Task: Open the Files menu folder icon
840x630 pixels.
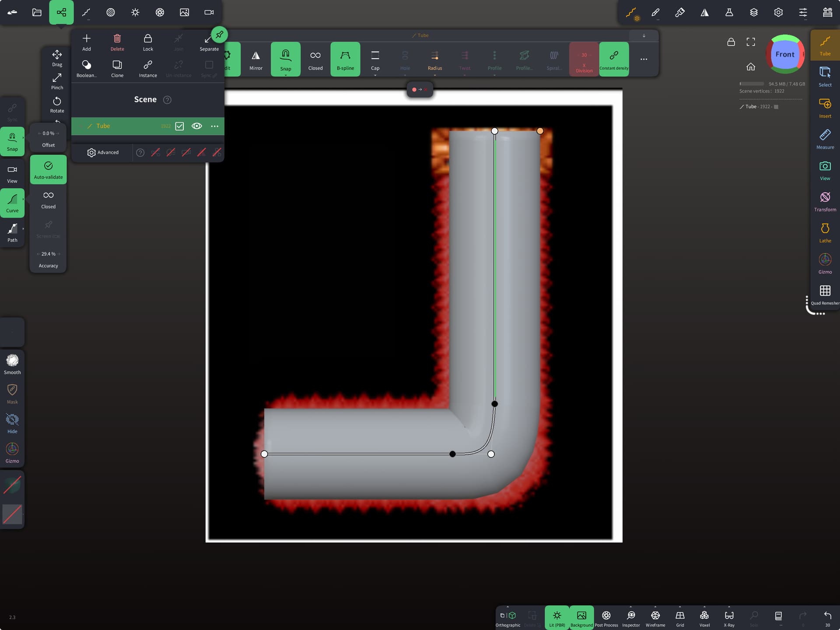Action: point(37,12)
